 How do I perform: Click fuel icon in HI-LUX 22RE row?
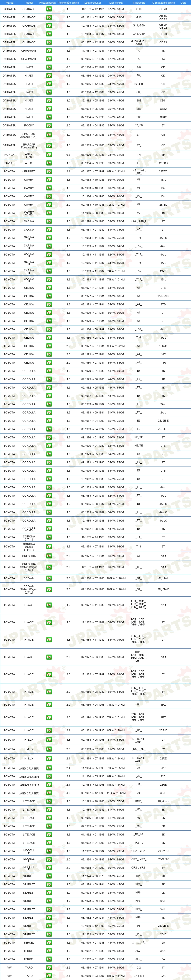tap(49, 758)
